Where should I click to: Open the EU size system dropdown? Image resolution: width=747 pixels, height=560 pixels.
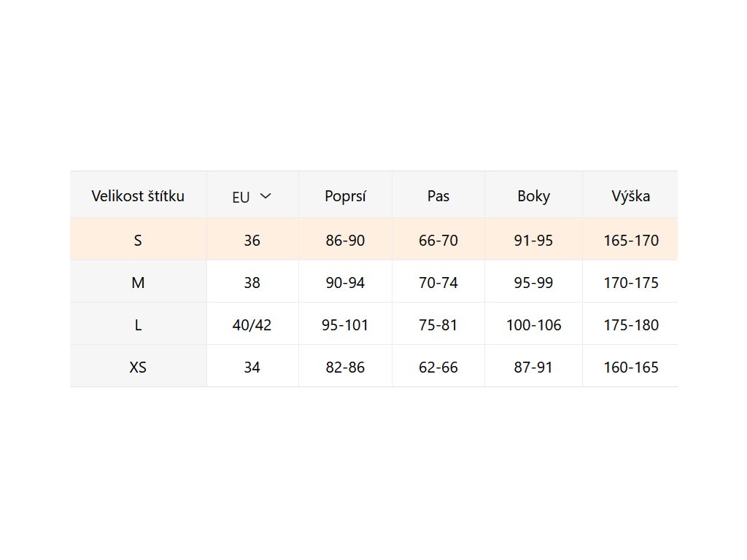tap(252, 196)
